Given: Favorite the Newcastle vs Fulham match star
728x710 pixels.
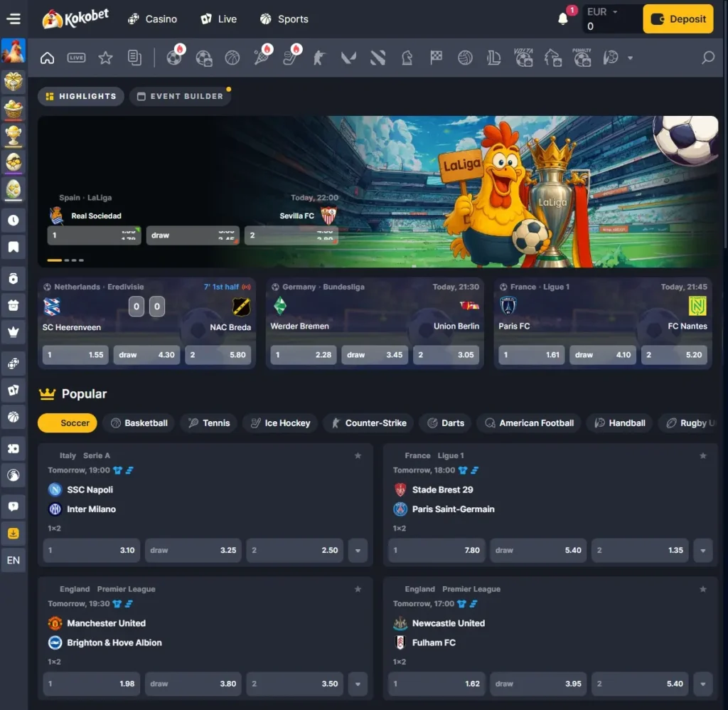Looking at the screenshot, I should coord(703,589).
